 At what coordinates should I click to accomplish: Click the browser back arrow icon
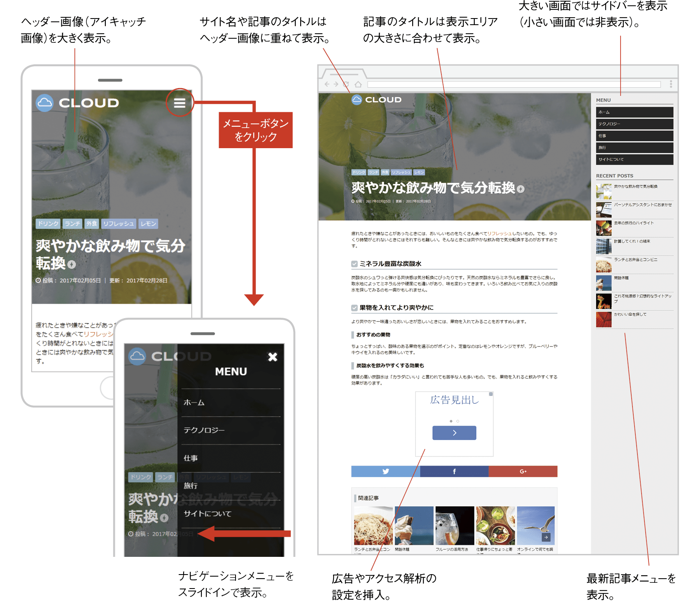tap(327, 84)
